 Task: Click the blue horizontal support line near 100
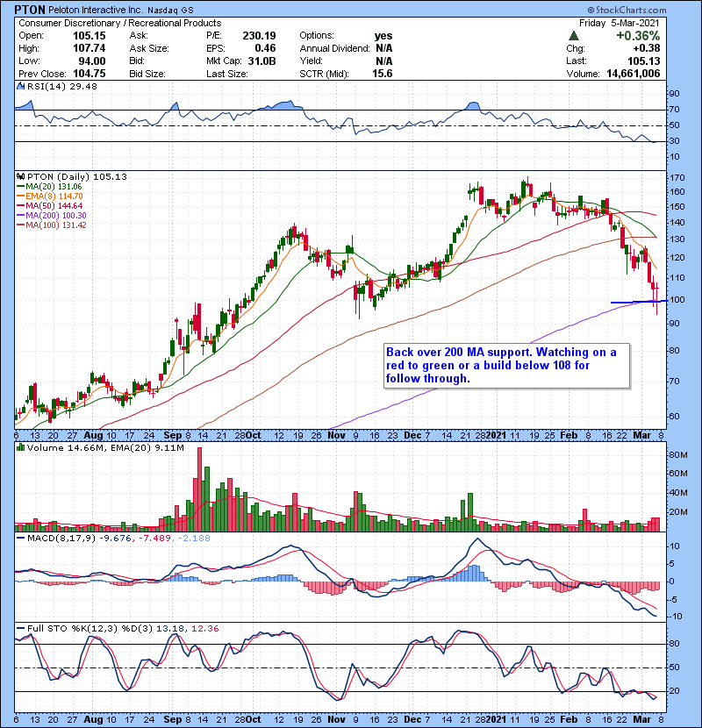coord(639,302)
